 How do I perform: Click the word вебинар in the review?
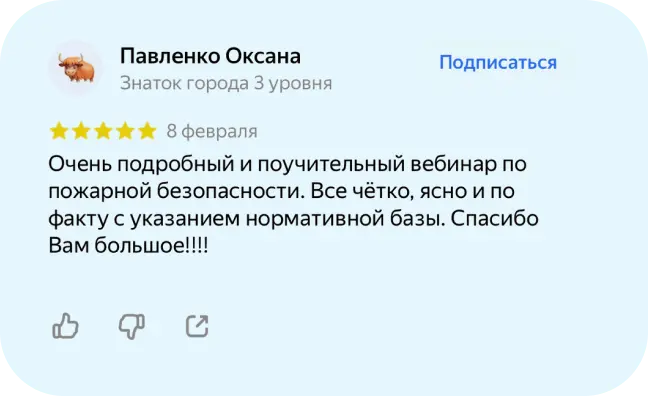(453, 164)
